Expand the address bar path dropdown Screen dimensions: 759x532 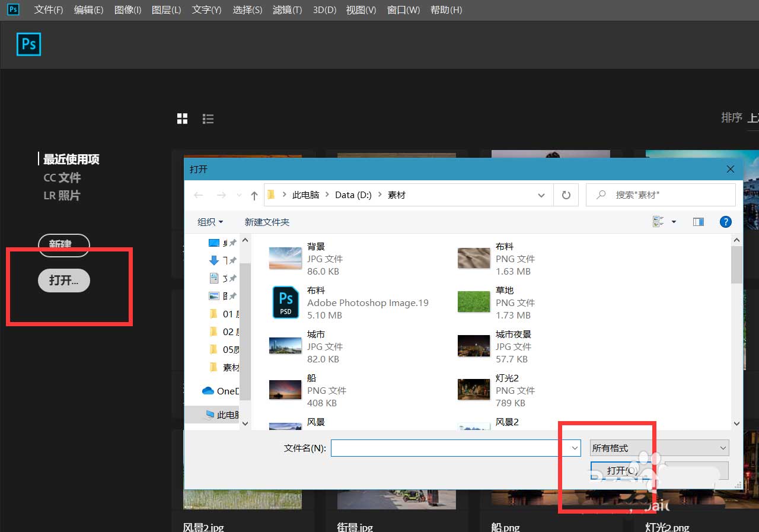click(x=541, y=195)
